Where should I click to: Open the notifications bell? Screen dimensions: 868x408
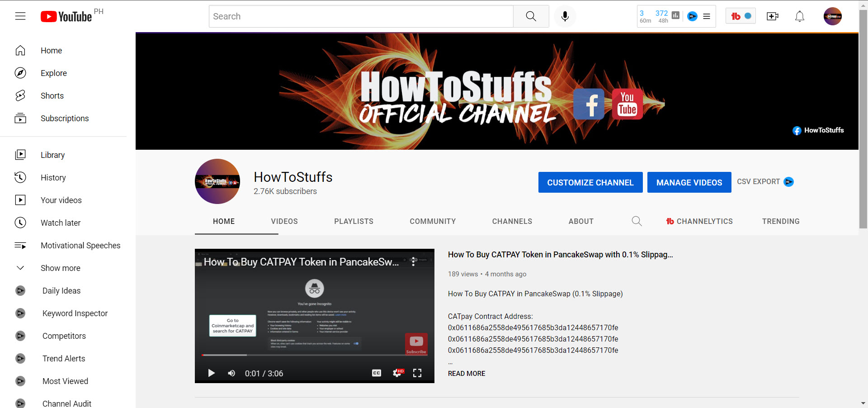[x=800, y=16]
